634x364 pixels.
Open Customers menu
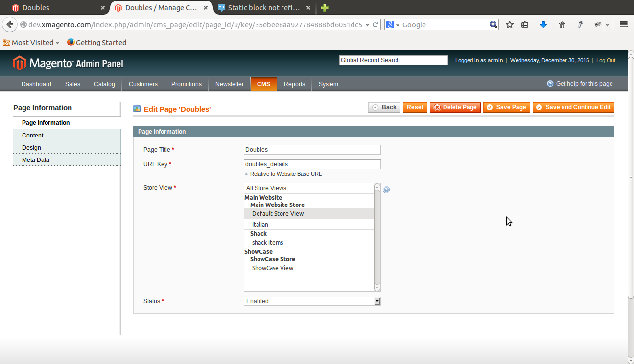pyautogui.click(x=143, y=84)
